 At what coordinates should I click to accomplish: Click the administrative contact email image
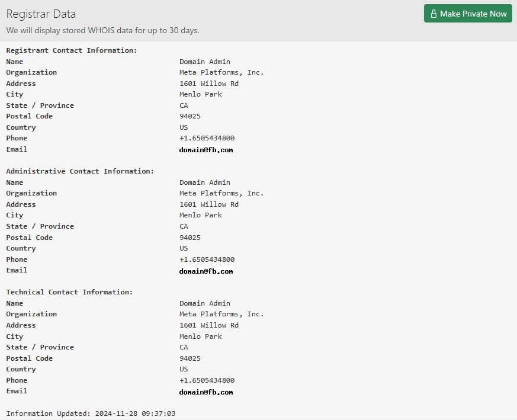point(205,271)
